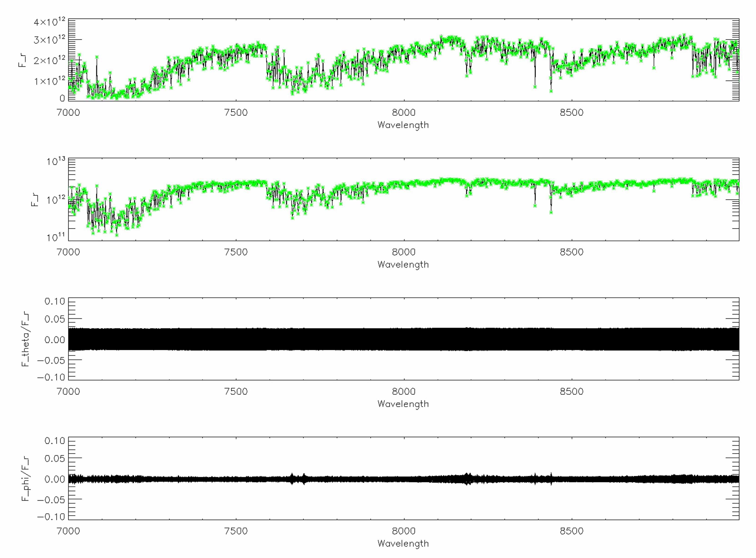
Task: Click 8000 tick below the linear F_r plot
Action: coord(404,113)
